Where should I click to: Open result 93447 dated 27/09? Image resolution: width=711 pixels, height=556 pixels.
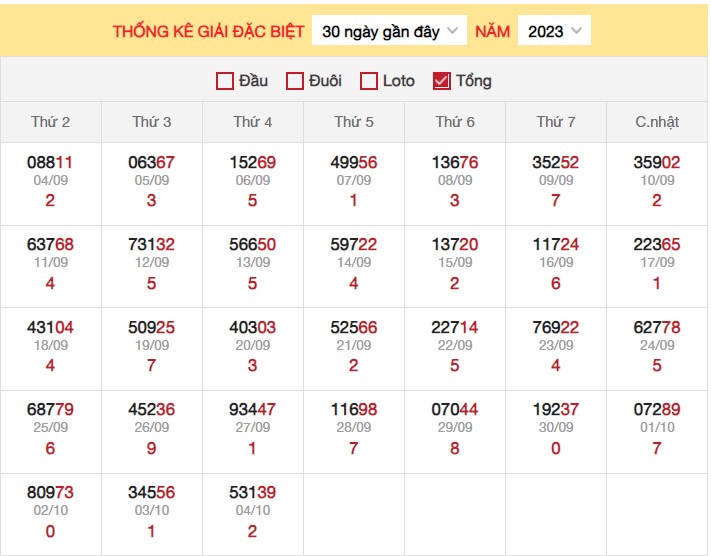click(x=253, y=409)
